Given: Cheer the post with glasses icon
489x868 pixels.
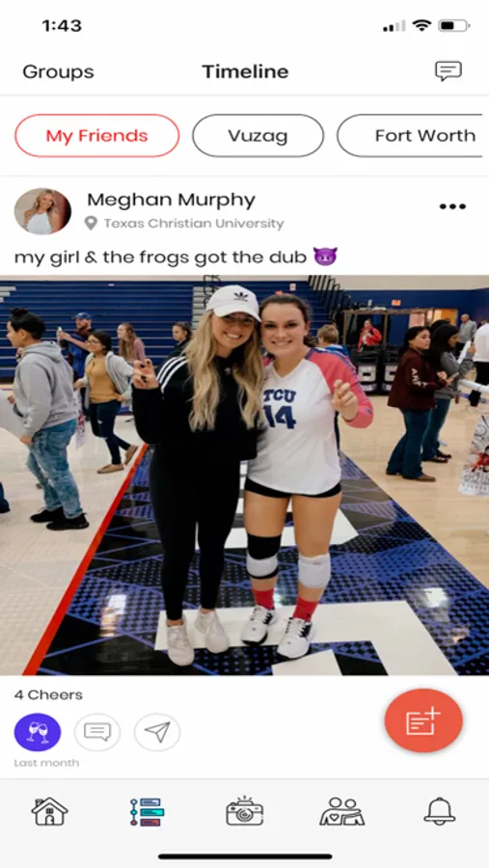Looking at the screenshot, I should point(38,732).
